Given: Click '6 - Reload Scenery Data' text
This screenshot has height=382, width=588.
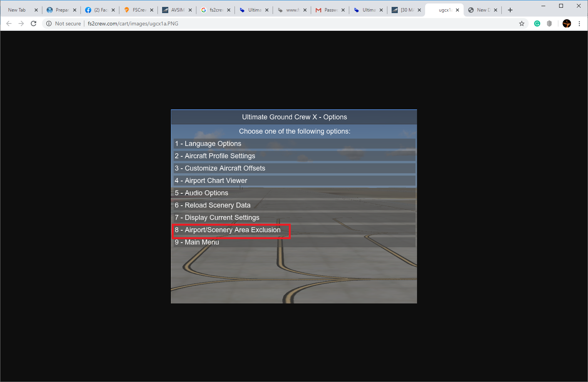Looking at the screenshot, I should click(213, 205).
